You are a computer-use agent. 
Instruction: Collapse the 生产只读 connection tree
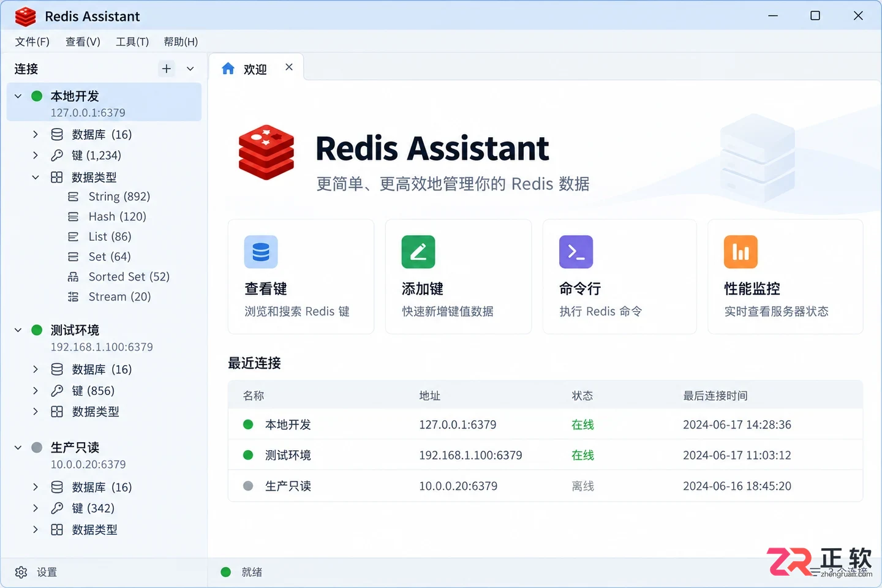point(18,448)
